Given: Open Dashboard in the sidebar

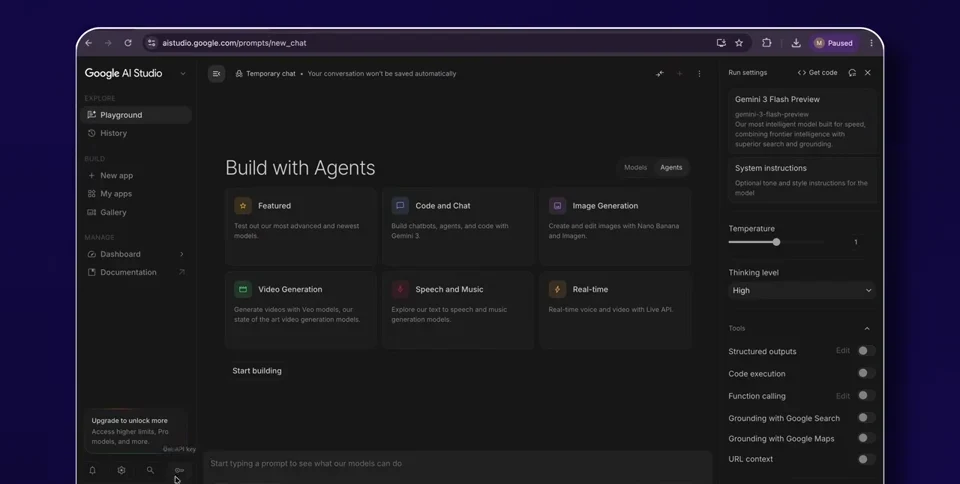Looking at the screenshot, I should point(136,254).
